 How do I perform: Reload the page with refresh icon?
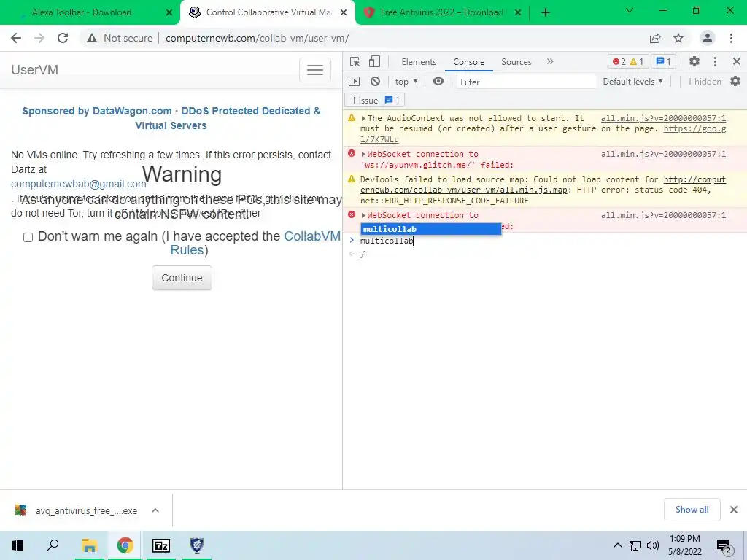pyautogui.click(x=63, y=38)
